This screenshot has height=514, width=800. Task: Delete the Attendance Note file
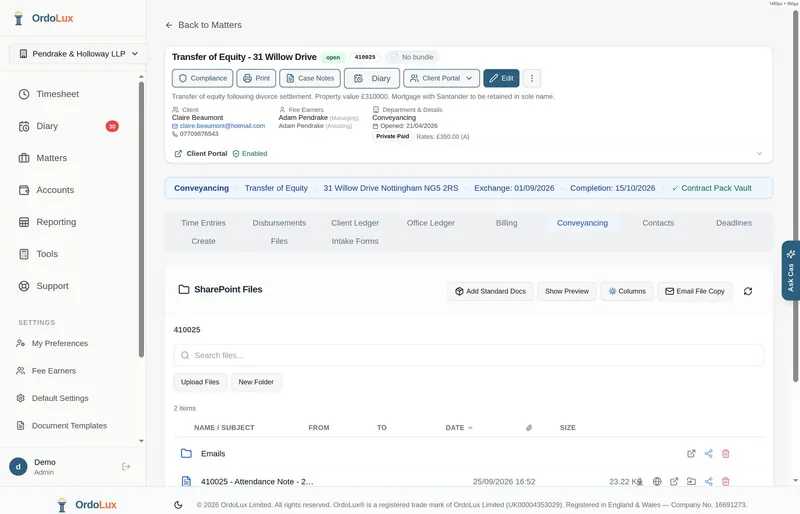pos(726,481)
